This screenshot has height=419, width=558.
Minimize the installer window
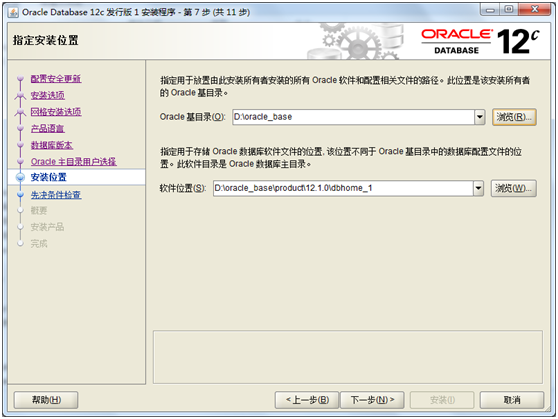490,10
